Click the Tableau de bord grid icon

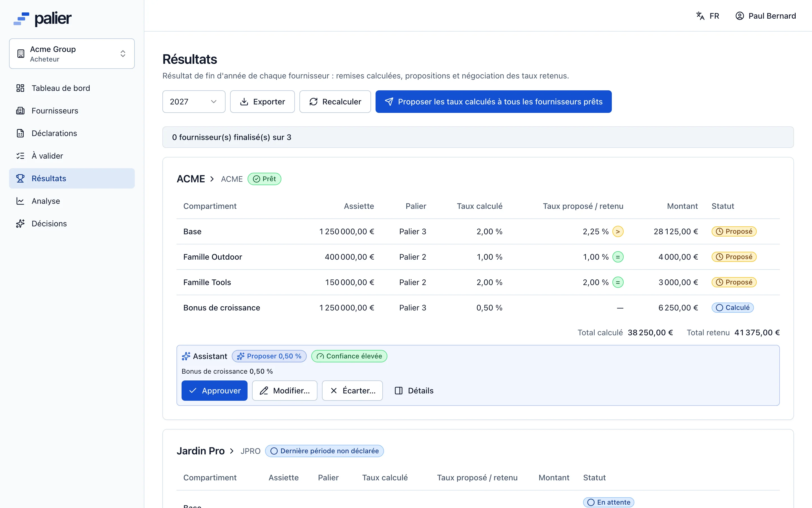tap(20, 88)
